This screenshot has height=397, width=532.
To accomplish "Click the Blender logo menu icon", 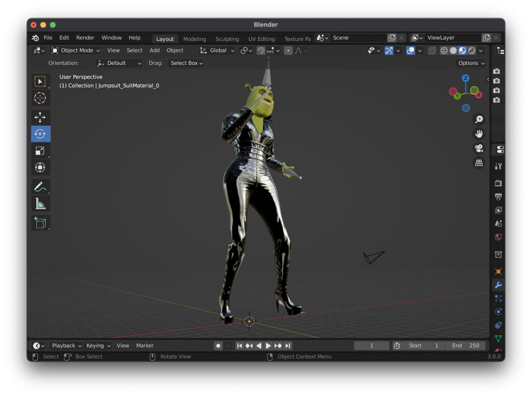I will (35, 38).
